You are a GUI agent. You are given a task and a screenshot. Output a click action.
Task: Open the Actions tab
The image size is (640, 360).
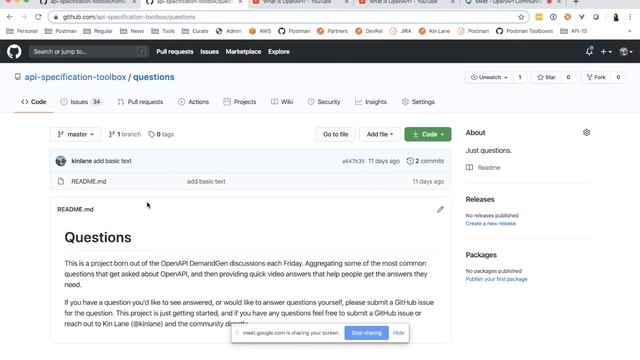point(193,102)
